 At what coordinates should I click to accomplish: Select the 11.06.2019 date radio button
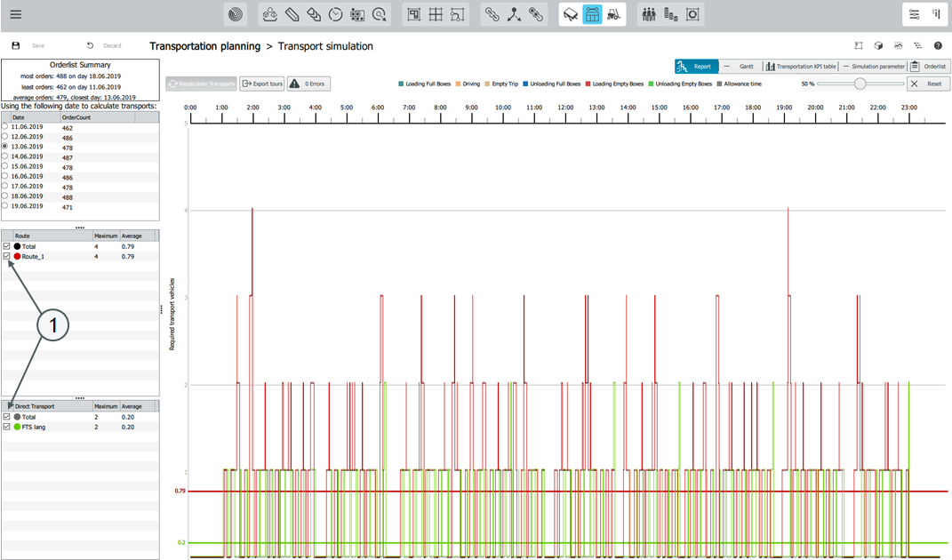pos(4,127)
